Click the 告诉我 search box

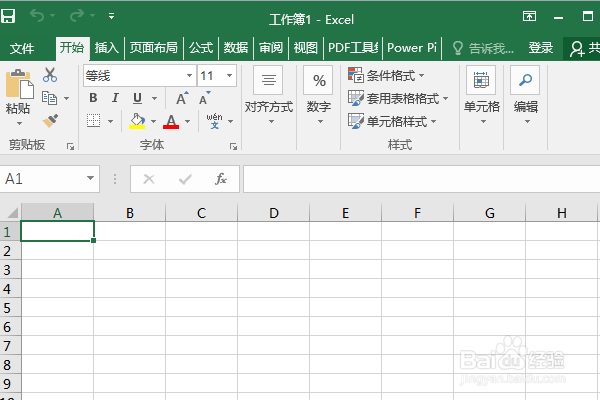pyautogui.click(x=483, y=48)
